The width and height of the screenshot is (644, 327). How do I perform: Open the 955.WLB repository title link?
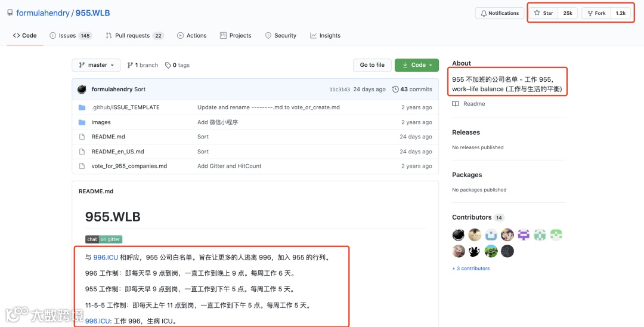(x=93, y=13)
